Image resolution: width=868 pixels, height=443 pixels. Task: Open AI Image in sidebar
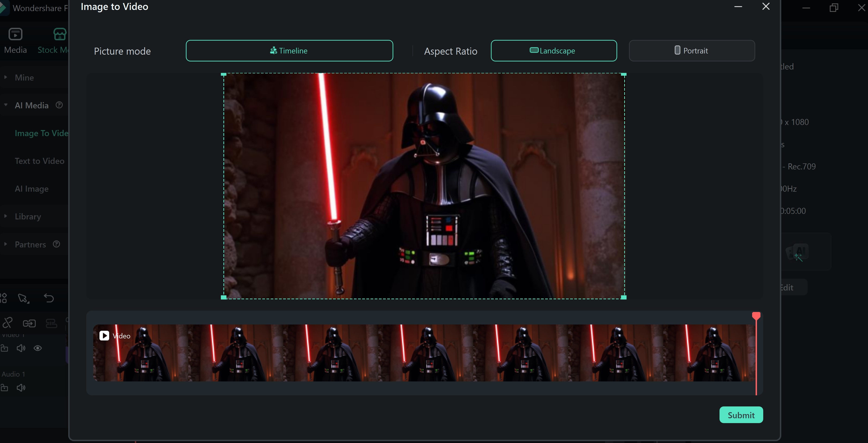tap(31, 189)
